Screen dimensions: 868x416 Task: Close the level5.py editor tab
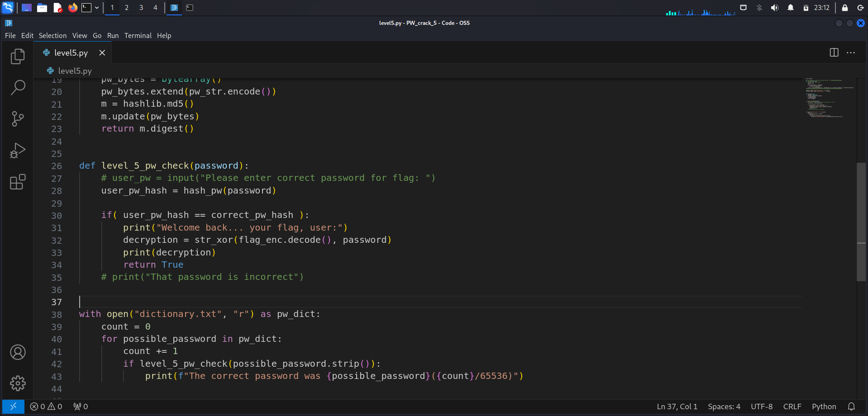pyautogui.click(x=102, y=53)
